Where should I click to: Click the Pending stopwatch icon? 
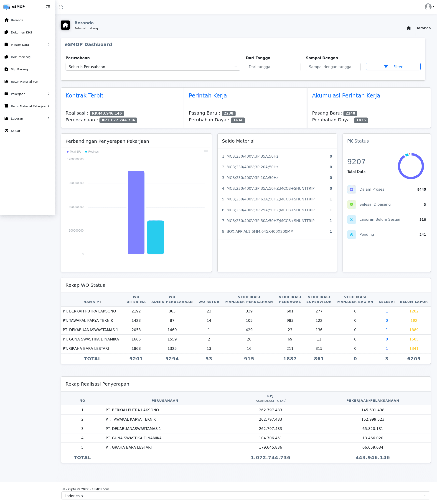point(351,234)
